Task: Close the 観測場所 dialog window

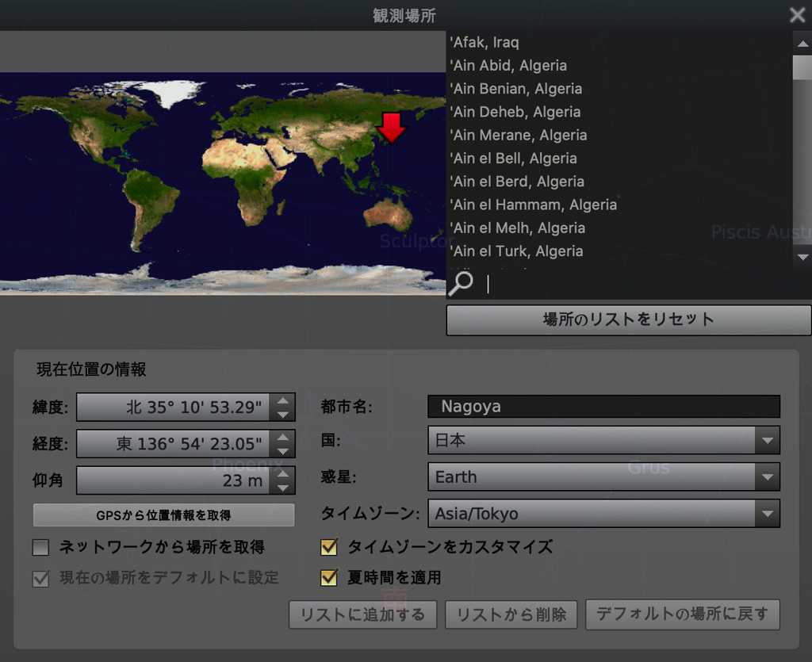Action: 797,15
